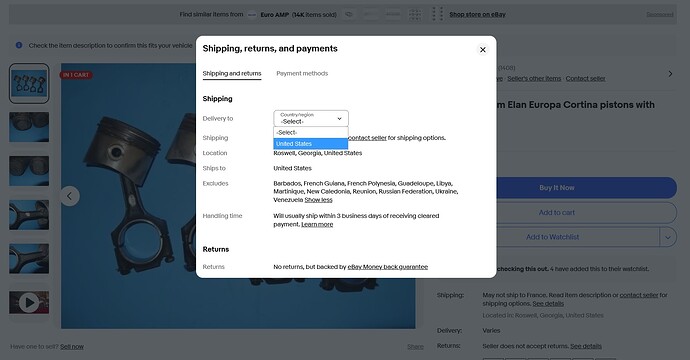Open the seller details chevron arrow
Image resolution: width=690 pixels, height=360 pixels.
[x=670, y=74]
